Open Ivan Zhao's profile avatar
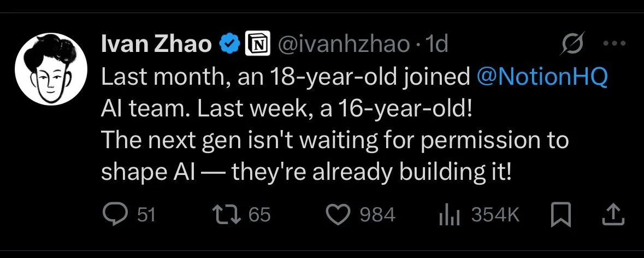 click(x=51, y=69)
